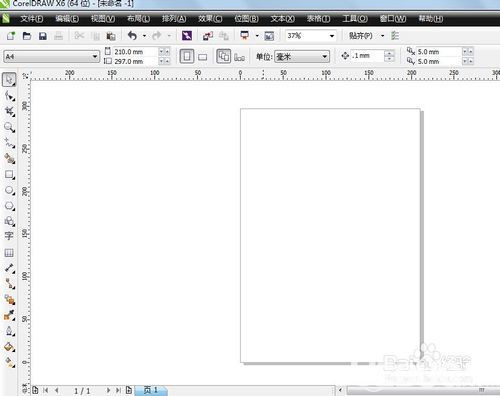Choose the Crop tool
The width and height of the screenshot is (500, 396).
point(9,111)
